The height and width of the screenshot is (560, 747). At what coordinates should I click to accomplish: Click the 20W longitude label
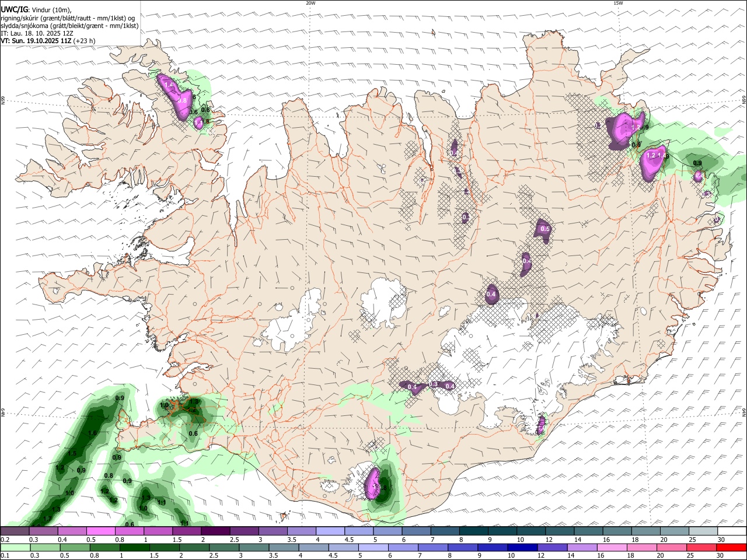310,3
